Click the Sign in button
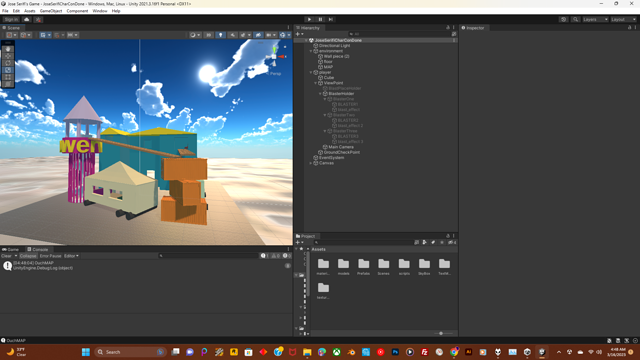 pyautogui.click(x=11, y=19)
